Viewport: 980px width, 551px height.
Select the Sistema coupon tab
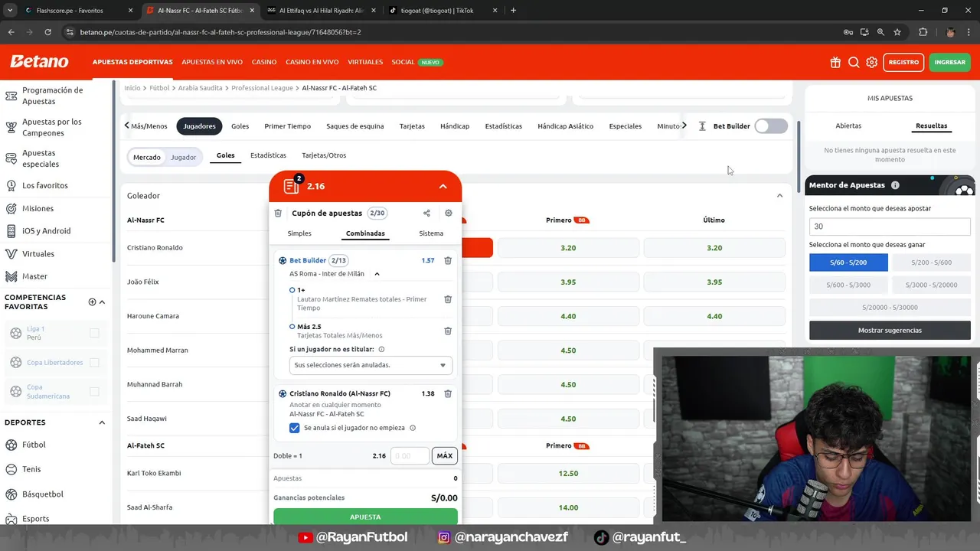[x=431, y=233]
